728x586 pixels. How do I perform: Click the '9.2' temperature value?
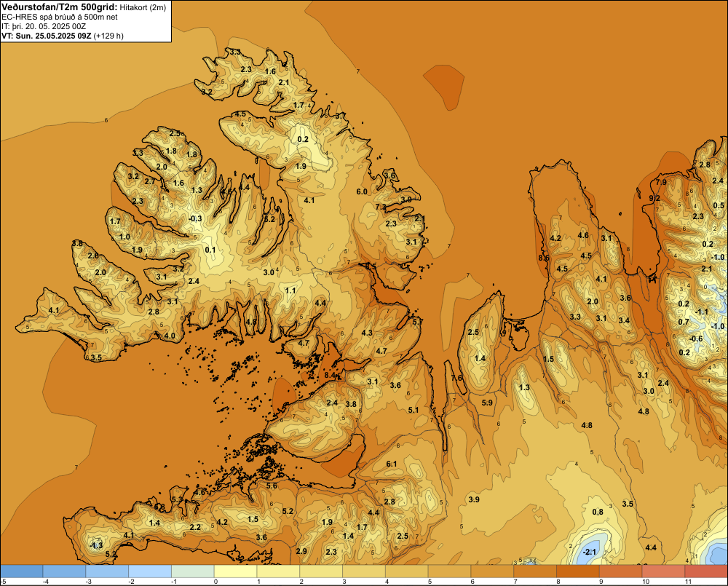pos(654,198)
